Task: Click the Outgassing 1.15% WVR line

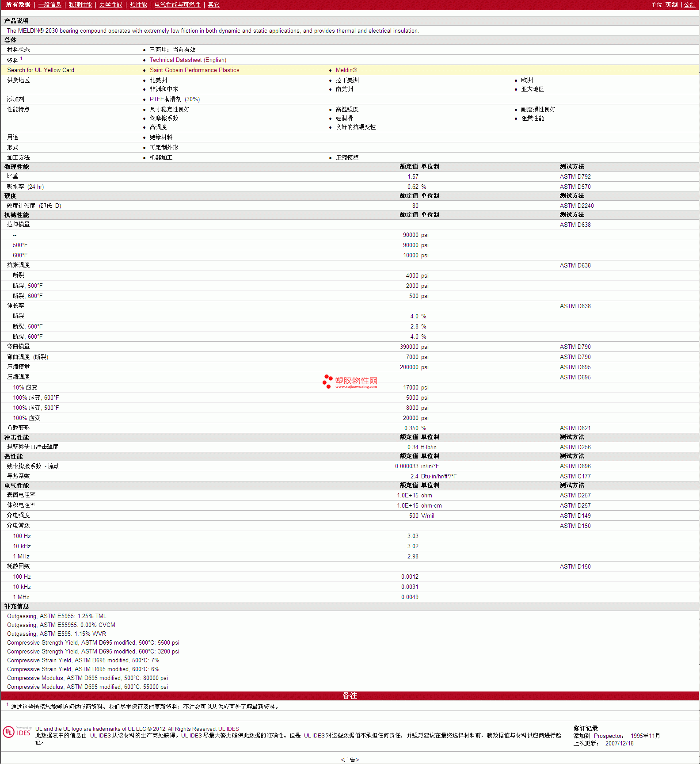Action: 57,634
